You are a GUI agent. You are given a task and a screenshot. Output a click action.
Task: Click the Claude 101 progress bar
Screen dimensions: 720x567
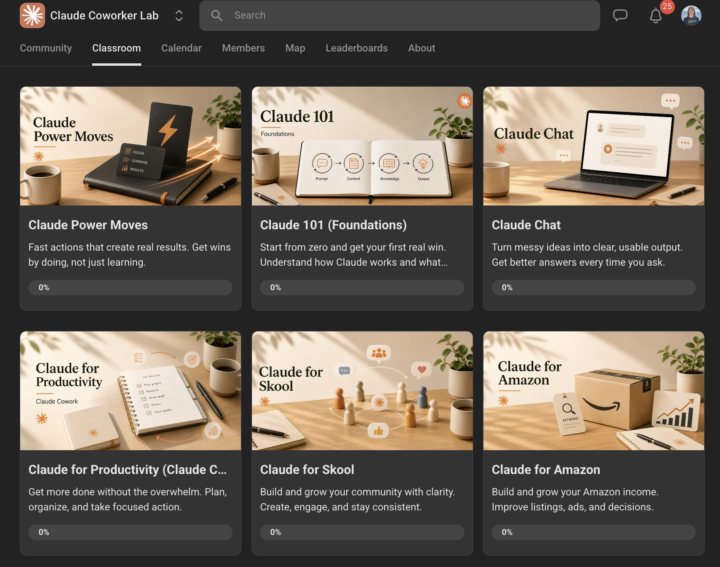[362, 287]
